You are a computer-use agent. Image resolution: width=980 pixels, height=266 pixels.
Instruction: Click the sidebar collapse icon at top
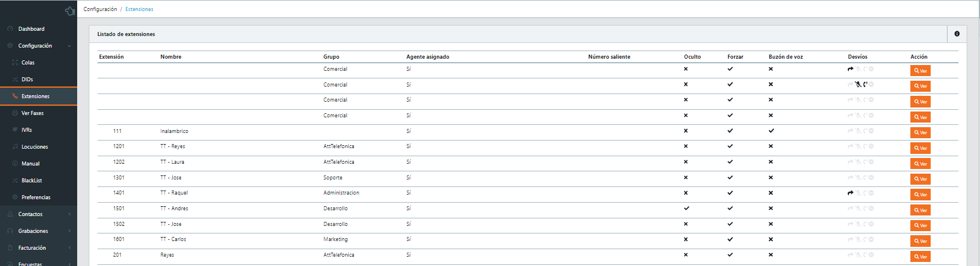point(70,10)
